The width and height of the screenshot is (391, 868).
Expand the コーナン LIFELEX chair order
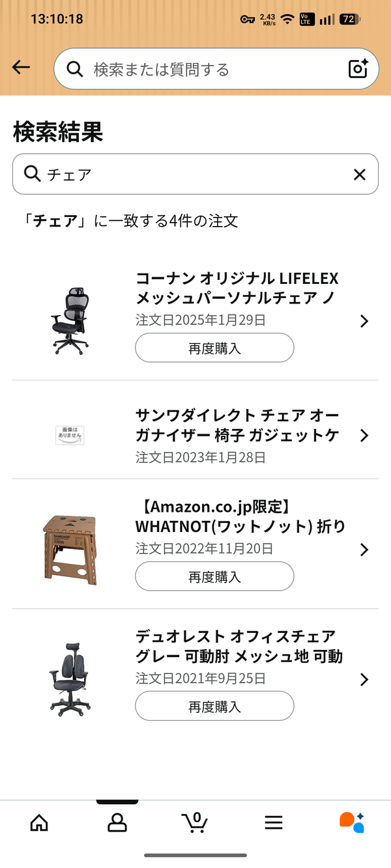(x=364, y=321)
